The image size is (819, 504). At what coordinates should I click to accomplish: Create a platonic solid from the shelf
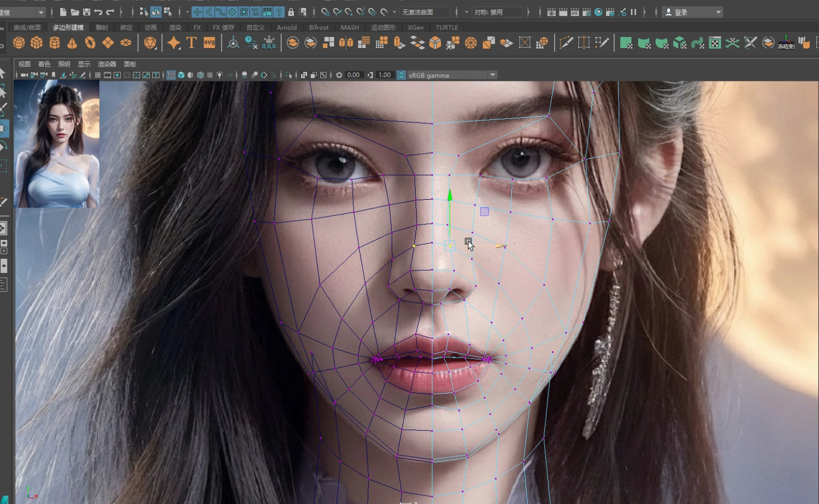click(150, 43)
